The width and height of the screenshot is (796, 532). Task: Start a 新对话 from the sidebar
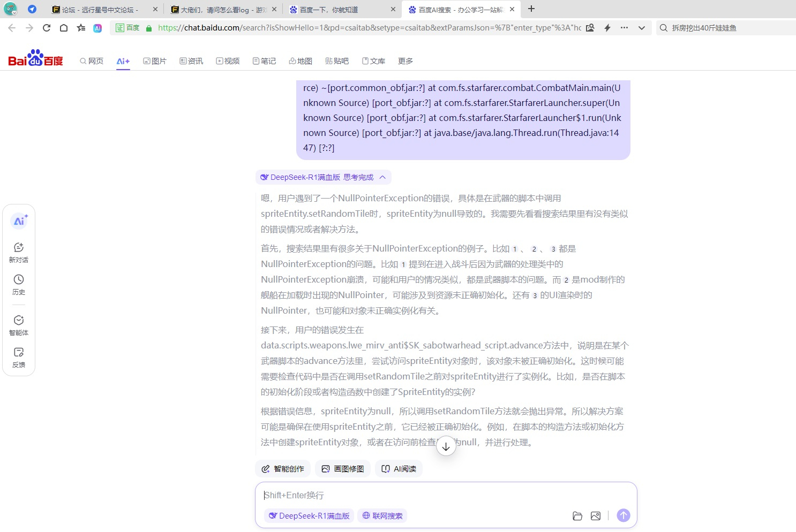(19, 252)
